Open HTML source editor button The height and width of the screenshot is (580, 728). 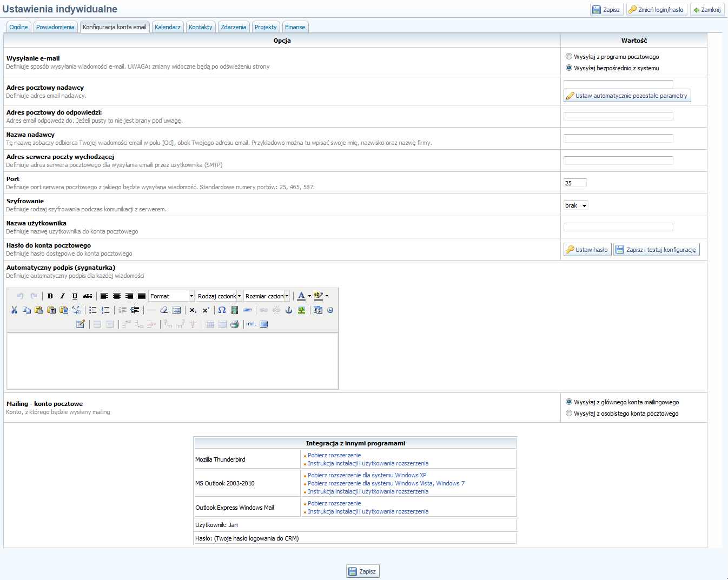point(251,324)
